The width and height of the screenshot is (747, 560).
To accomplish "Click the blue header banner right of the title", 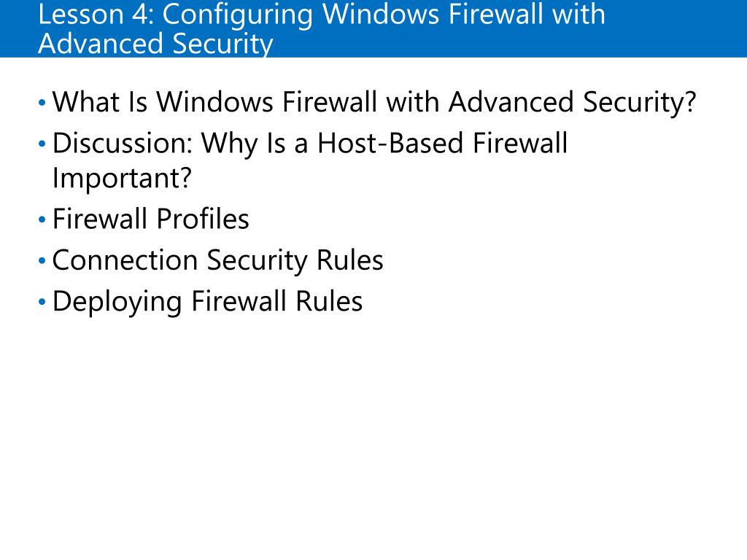I will [x=676, y=28].
